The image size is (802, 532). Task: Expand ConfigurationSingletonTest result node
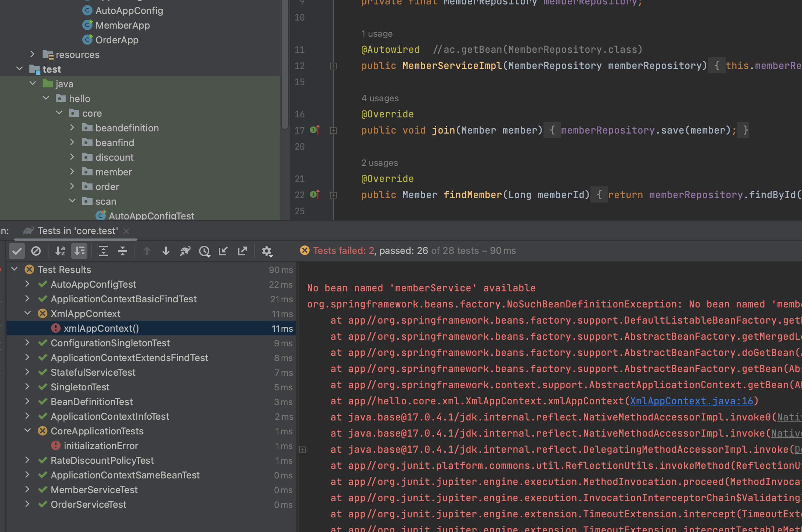pos(27,342)
